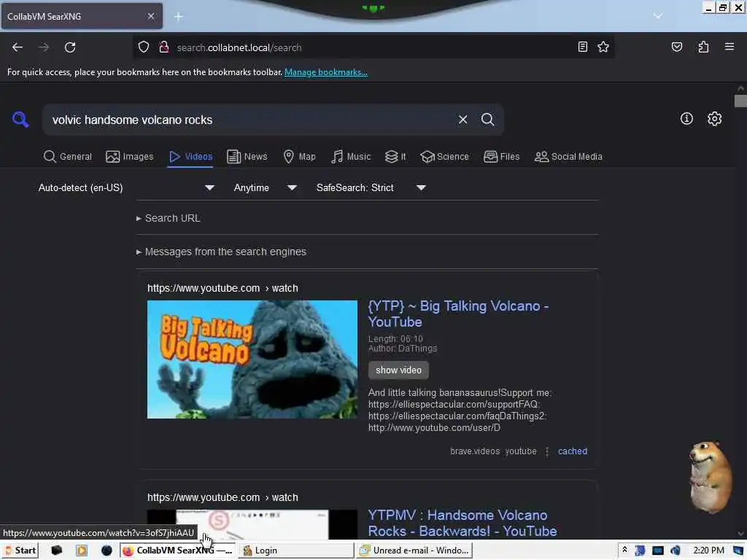Open the Anytime time range dropdown
This screenshot has width=747, height=560.
point(266,187)
